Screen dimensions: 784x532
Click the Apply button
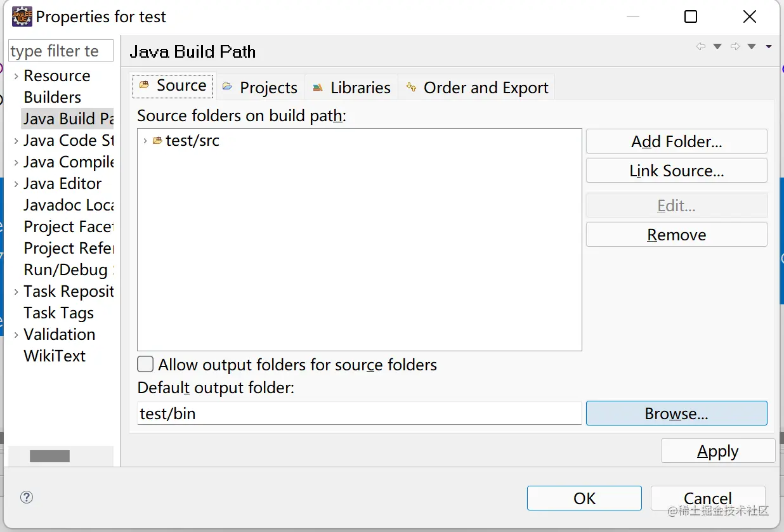pos(718,451)
